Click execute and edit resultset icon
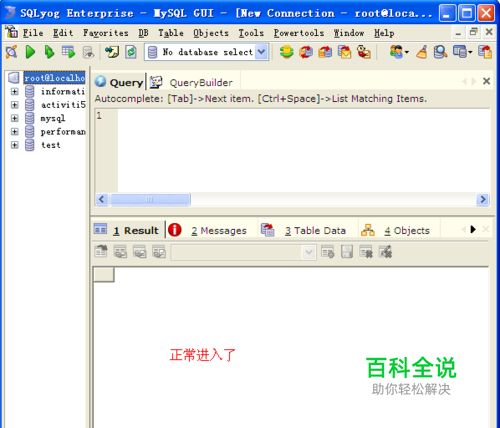 pyautogui.click(x=69, y=52)
